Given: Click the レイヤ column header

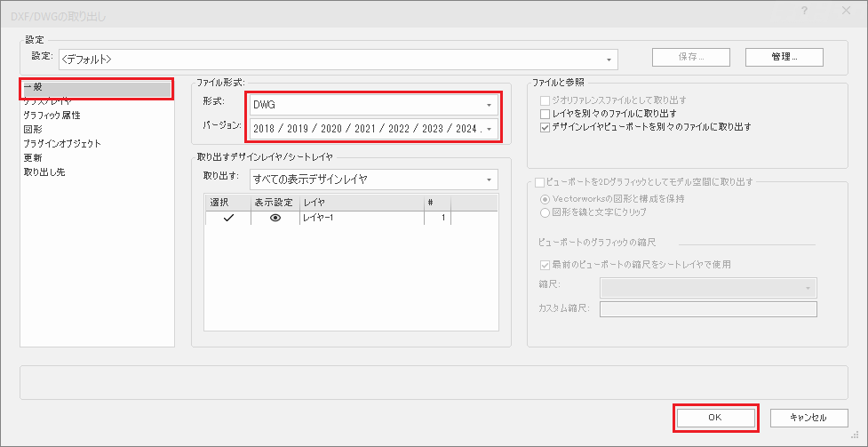Looking at the screenshot, I should pyautogui.click(x=360, y=203).
